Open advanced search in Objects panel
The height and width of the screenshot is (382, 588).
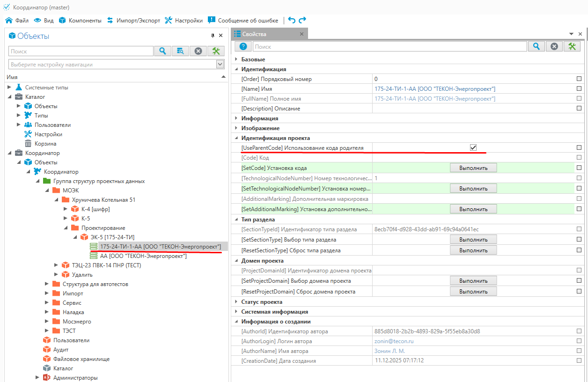coord(180,51)
